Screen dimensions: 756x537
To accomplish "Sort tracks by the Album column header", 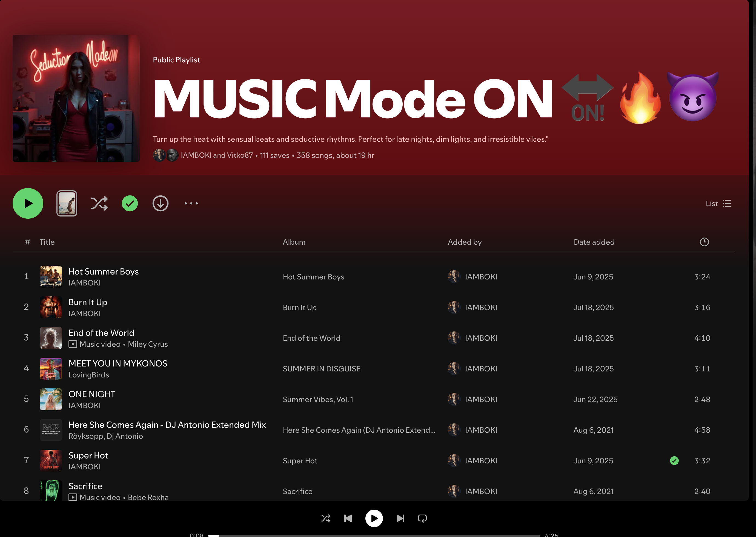I will 294,242.
